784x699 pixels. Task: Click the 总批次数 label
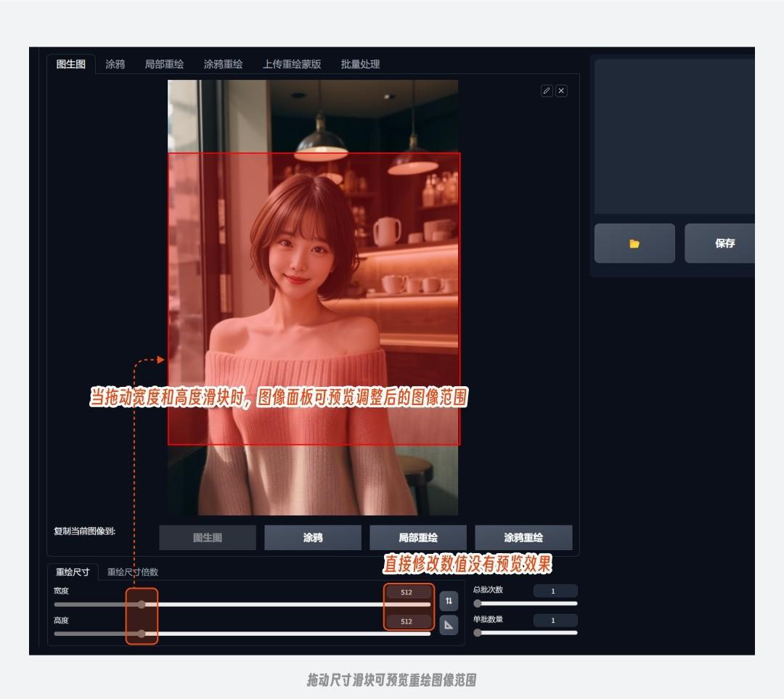pyautogui.click(x=488, y=589)
